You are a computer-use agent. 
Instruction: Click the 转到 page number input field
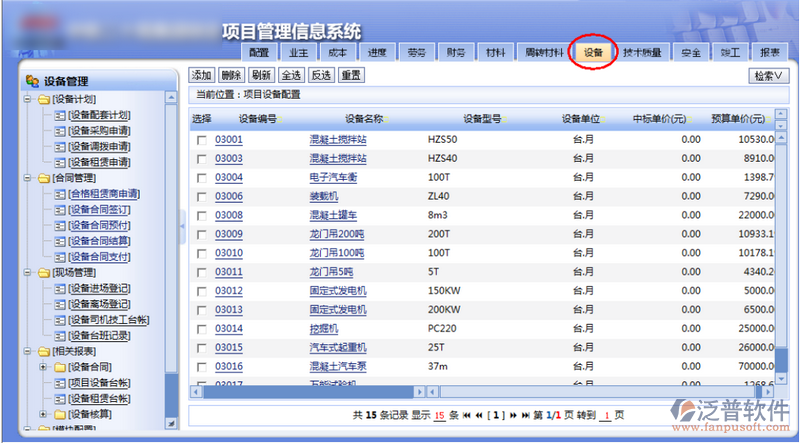tap(606, 415)
